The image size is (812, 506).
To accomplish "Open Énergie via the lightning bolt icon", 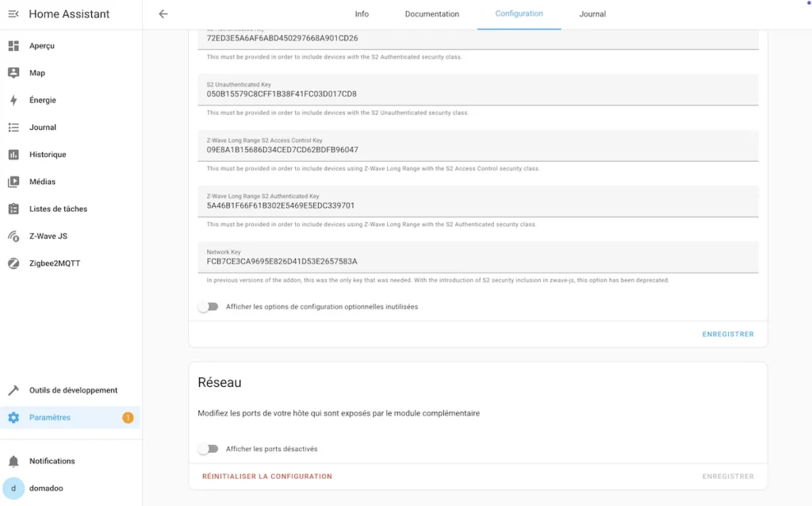I will click(x=13, y=100).
